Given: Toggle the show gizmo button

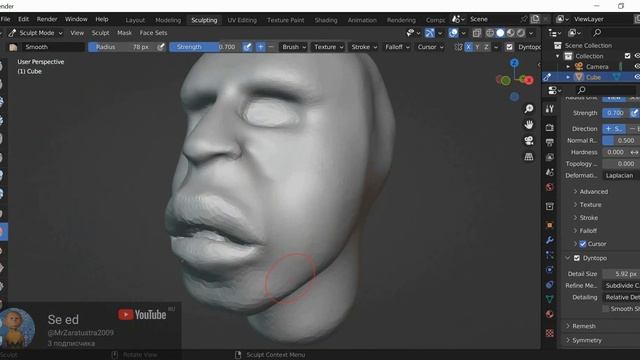Looking at the screenshot, I should (429, 33).
